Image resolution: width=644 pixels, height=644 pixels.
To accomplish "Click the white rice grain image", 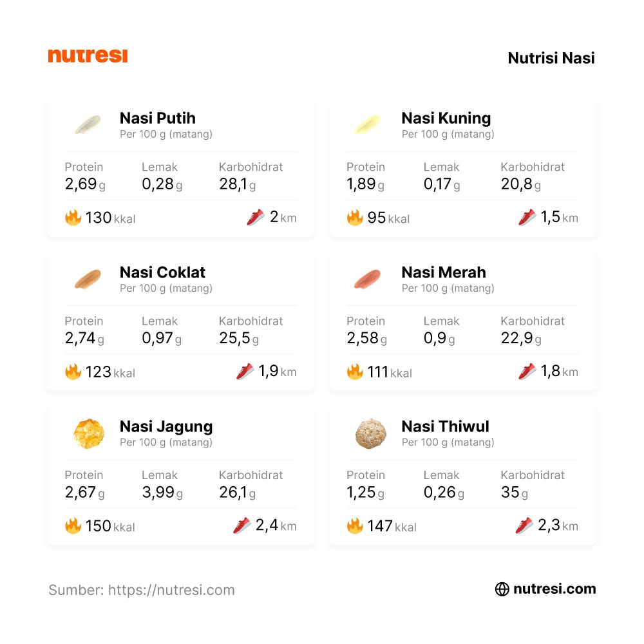I will click(x=88, y=124).
